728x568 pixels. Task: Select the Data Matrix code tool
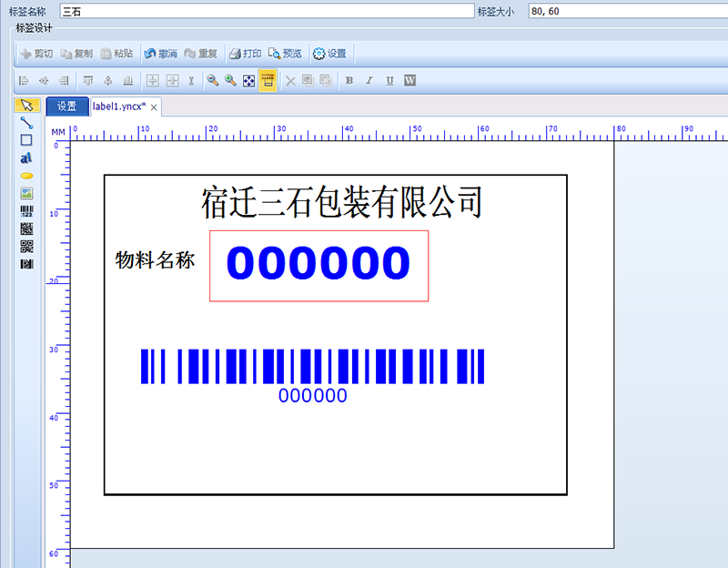(x=27, y=229)
